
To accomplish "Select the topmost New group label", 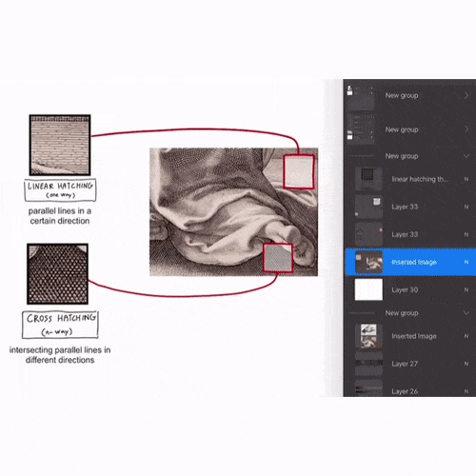I will 402,95.
